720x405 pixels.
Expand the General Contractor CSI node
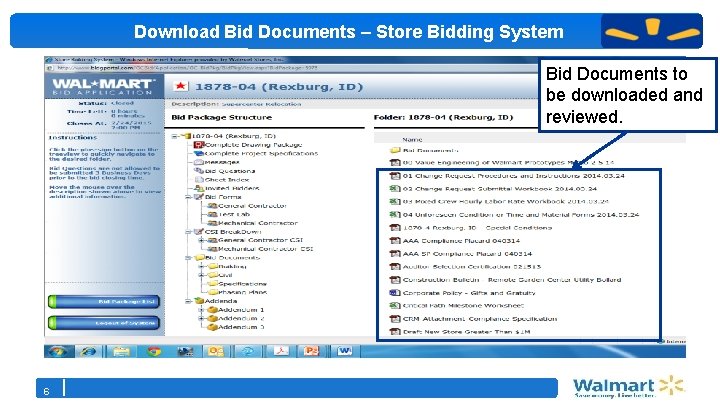coord(201,240)
